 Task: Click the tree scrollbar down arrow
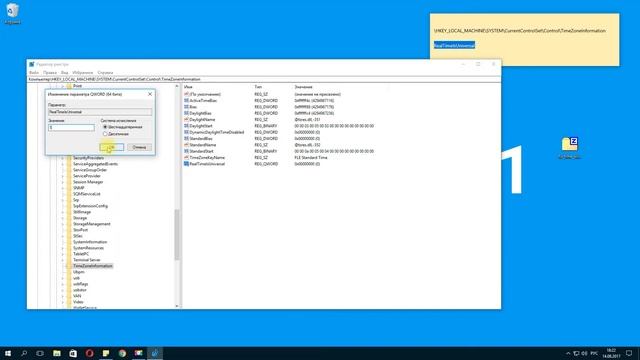click(177, 306)
